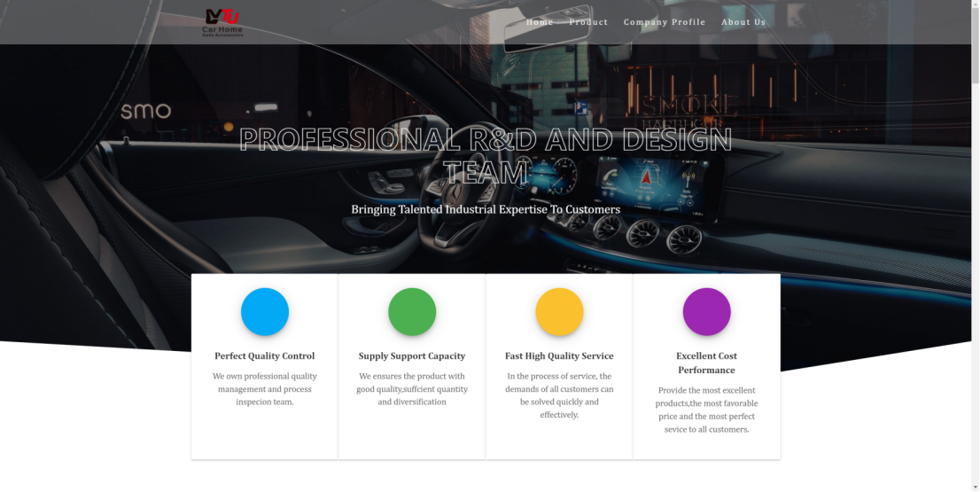The height and width of the screenshot is (492, 980).
Task: Open the About Us page
Action: 743,22
